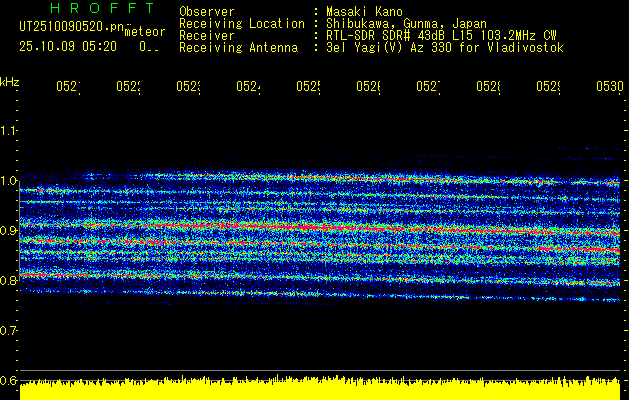Image resolution: width=629 pixels, height=400 pixels.
Task: Select the file name UT2510090520 text
Action: point(71,26)
